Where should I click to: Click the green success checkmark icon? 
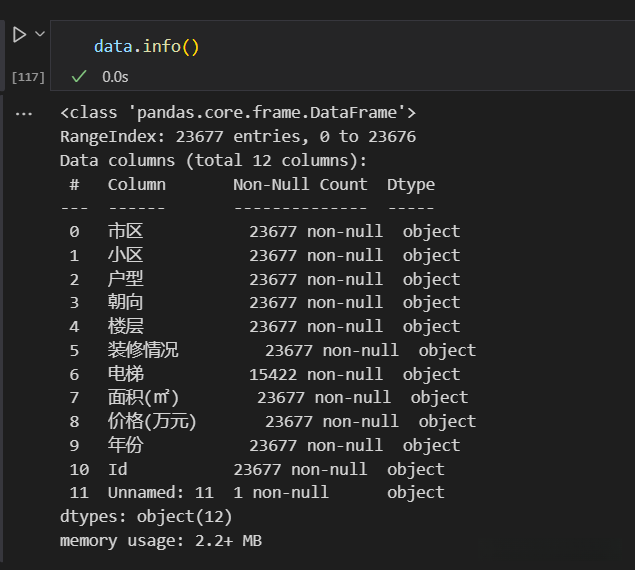point(79,76)
